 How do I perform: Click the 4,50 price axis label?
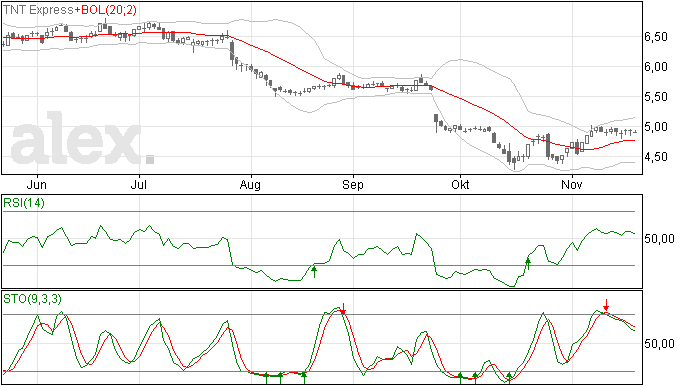tap(656, 157)
